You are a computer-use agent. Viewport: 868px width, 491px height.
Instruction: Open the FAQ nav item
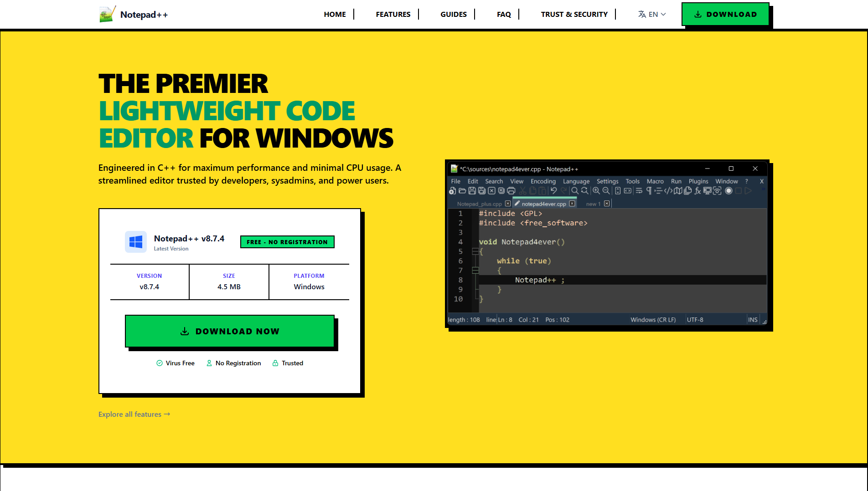click(x=504, y=14)
